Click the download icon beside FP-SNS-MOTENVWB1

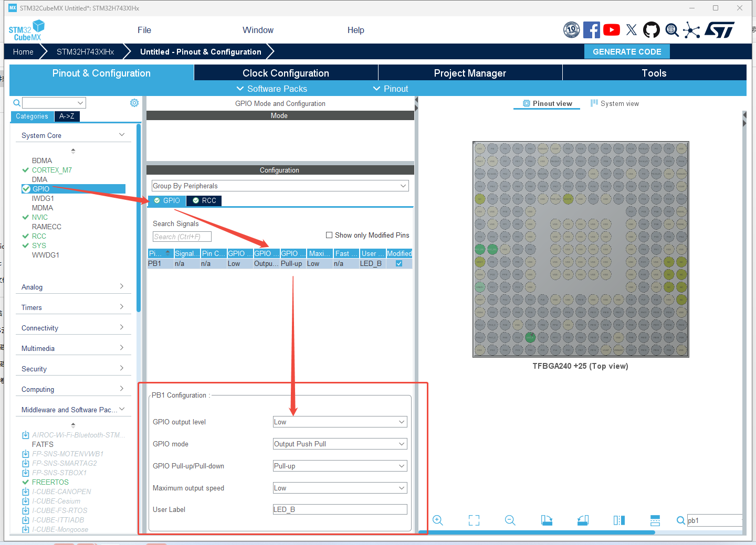point(26,454)
